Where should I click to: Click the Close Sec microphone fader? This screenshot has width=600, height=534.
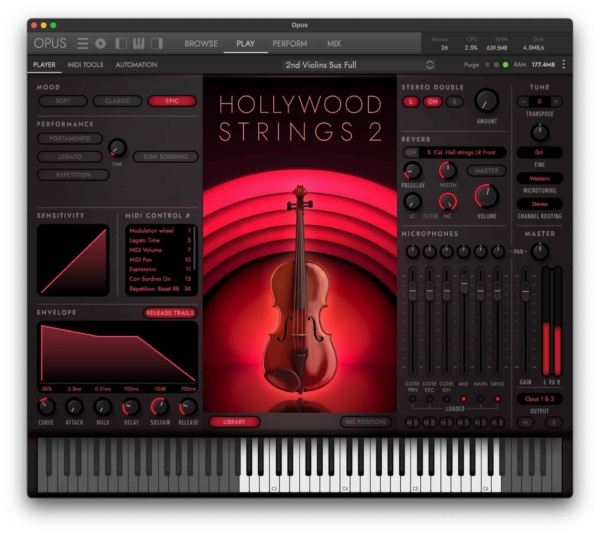[429, 291]
